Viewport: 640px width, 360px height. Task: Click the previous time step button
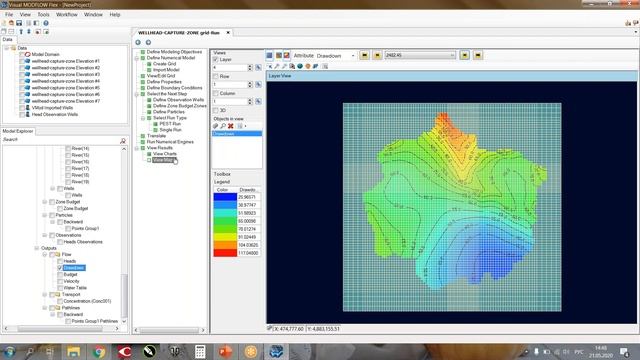click(x=378, y=55)
